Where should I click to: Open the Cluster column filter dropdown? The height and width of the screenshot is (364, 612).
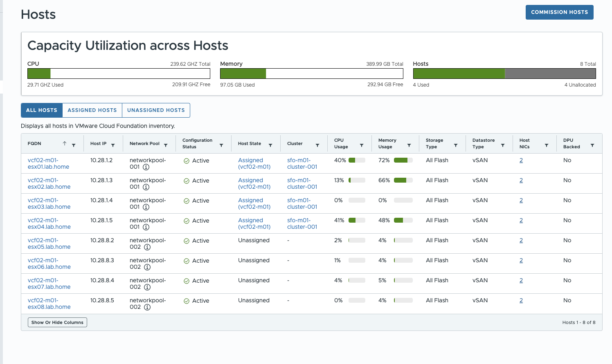tap(318, 145)
